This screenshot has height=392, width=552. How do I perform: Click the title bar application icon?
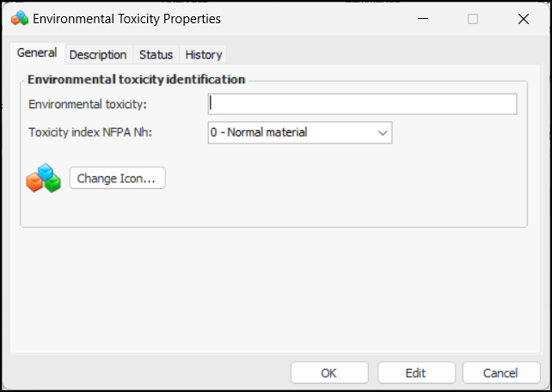tap(20, 18)
